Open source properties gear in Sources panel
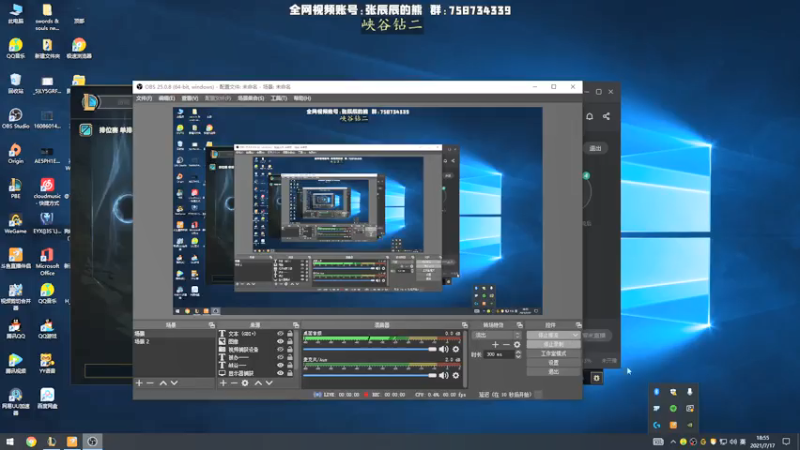The height and width of the screenshot is (450, 800). (245, 383)
